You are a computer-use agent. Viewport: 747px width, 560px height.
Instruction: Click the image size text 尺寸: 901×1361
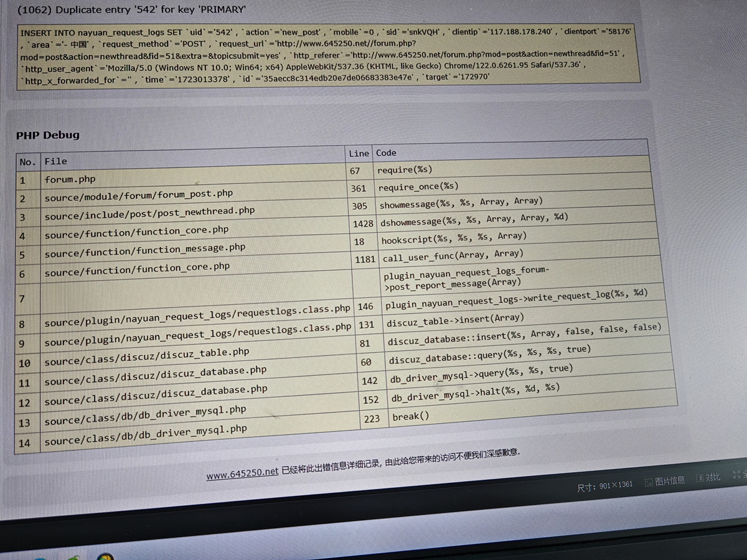click(604, 486)
